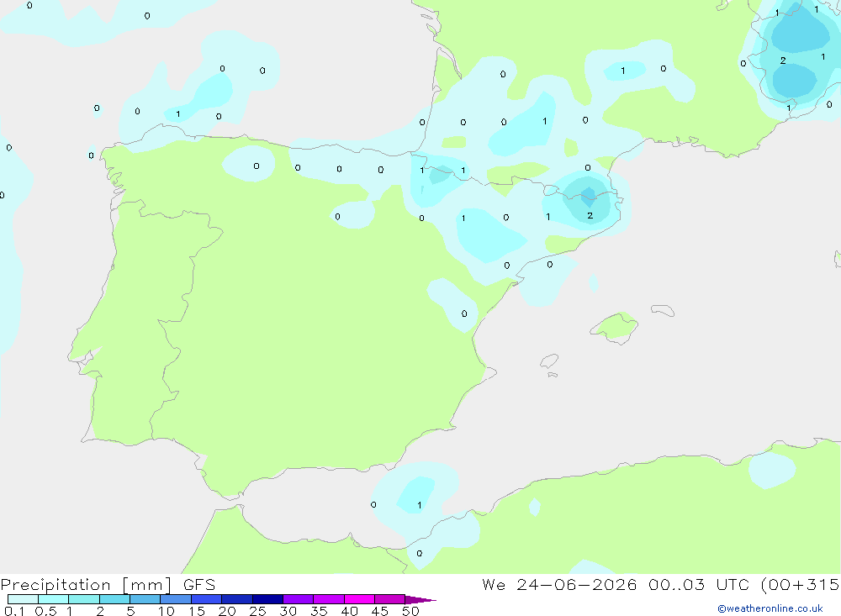Click the legend label '20'

click(x=227, y=611)
